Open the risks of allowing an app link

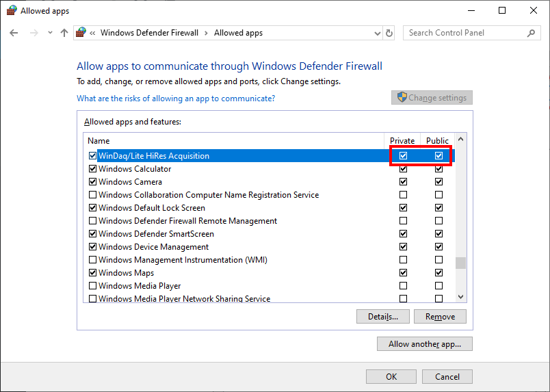[x=176, y=99]
